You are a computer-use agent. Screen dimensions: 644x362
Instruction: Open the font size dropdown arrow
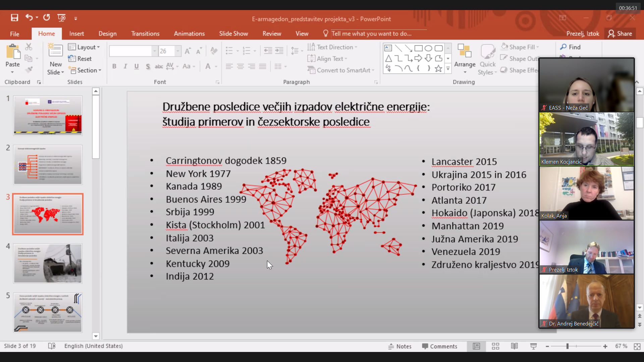coord(178,51)
